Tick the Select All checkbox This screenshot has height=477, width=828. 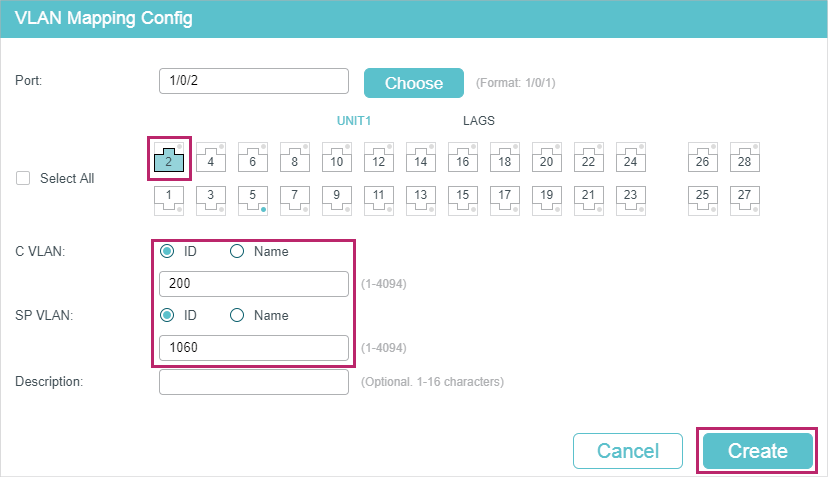(x=23, y=178)
